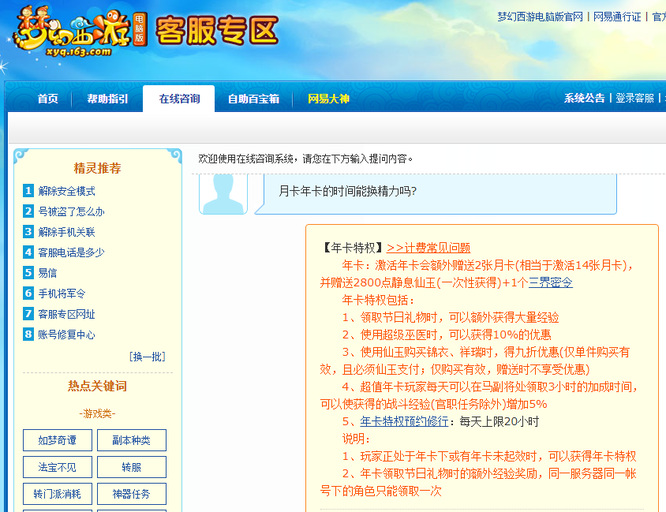Image resolution: width=666 pixels, height=512 pixels.
Task: Open the 年卡特权预约修行 link
Action: point(404,421)
